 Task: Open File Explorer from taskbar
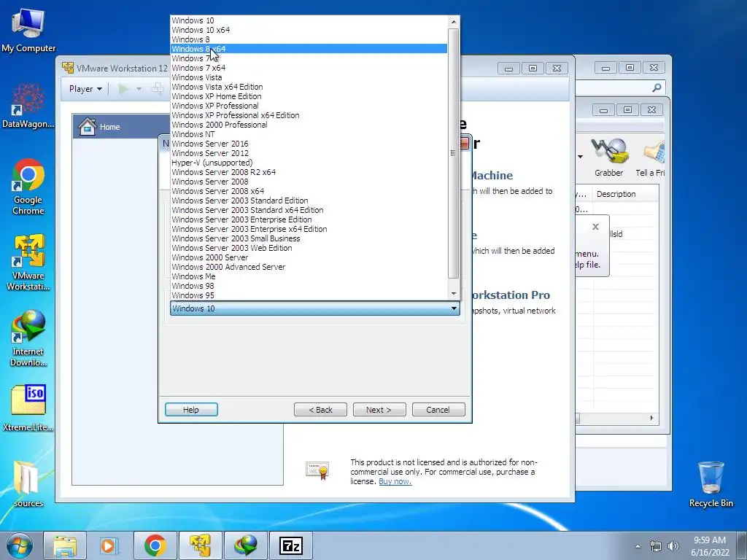65,545
